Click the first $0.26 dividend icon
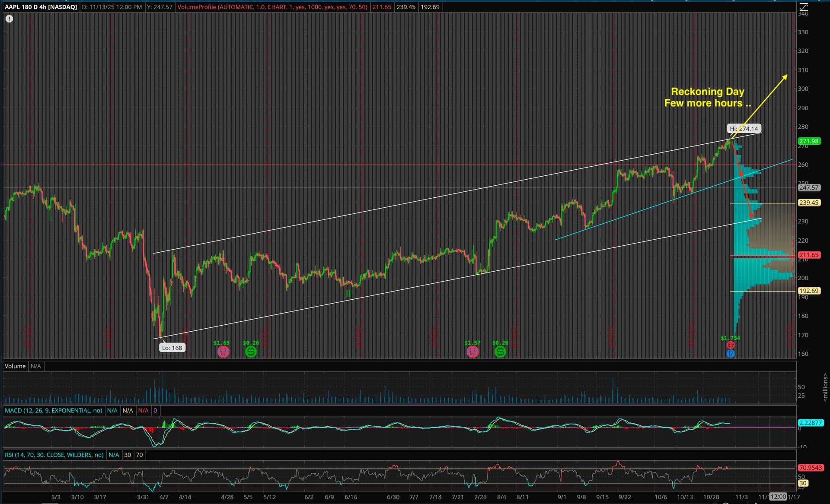 (x=251, y=352)
